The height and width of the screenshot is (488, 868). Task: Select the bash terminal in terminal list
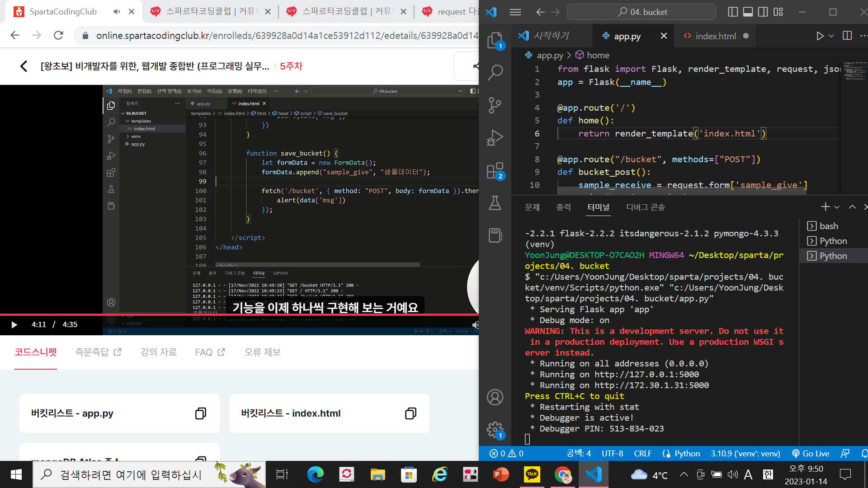(833, 226)
